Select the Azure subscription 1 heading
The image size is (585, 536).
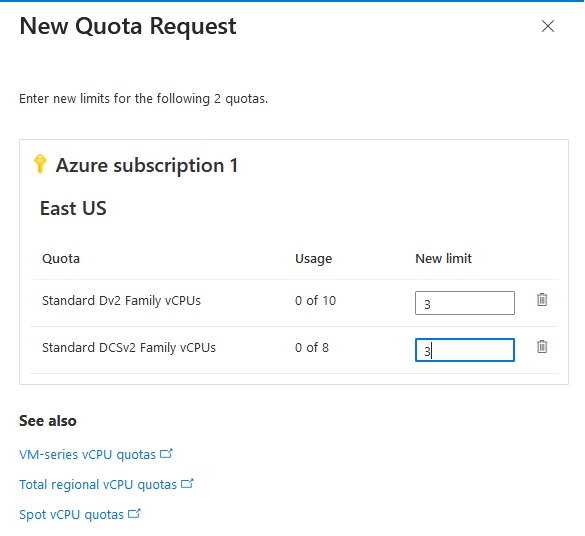pyautogui.click(x=147, y=165)
